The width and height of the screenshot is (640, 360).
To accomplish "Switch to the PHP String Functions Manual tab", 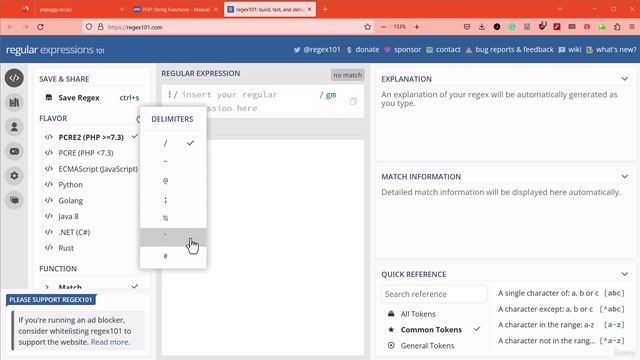I will [176, 9].
